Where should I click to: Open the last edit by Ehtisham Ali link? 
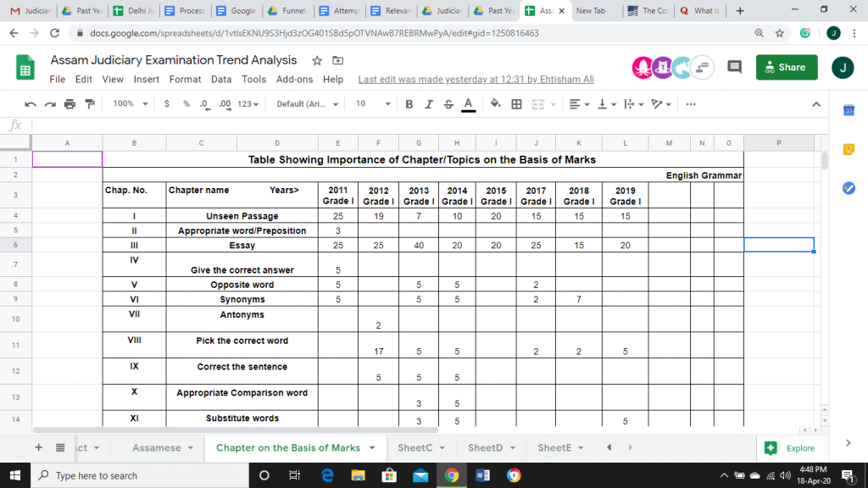coord(476,79)
